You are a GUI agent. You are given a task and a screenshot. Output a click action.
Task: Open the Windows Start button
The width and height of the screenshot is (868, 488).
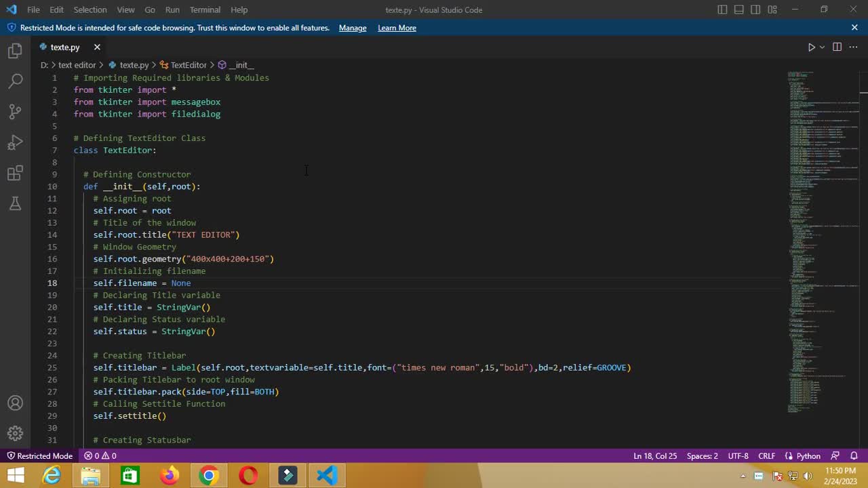15,476
